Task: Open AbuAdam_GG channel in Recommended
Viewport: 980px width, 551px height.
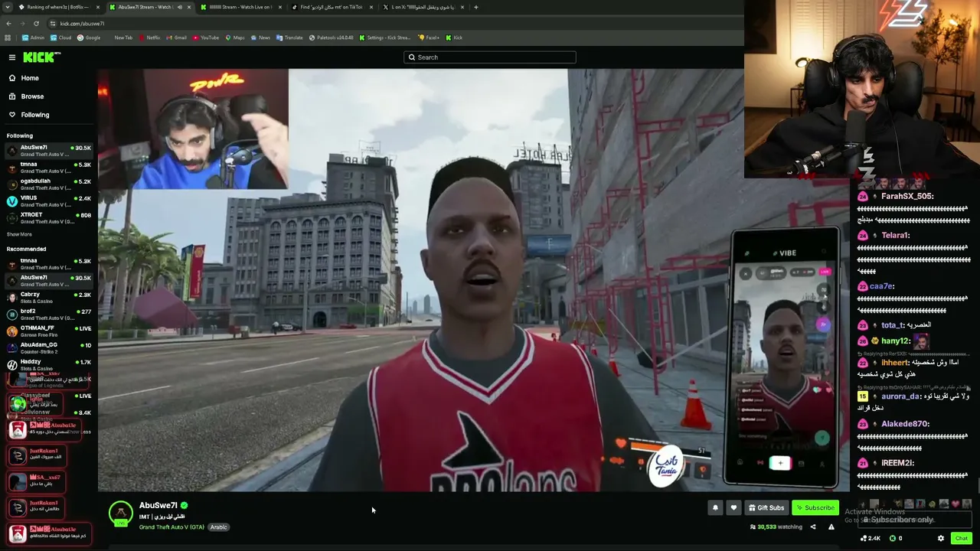Action: 49,348
